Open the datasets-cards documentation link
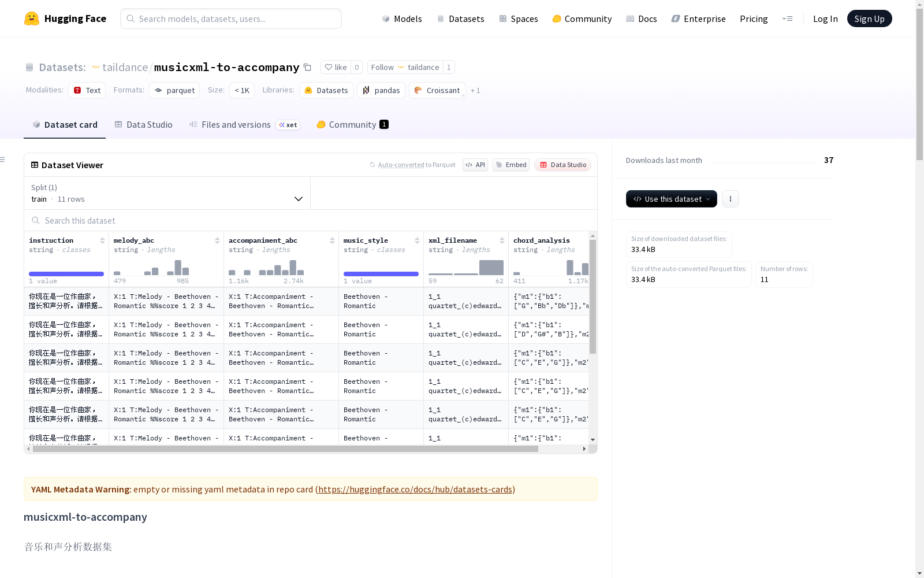Image resolution: width=924 pixels, height=578 pixels. click(415, 490)
